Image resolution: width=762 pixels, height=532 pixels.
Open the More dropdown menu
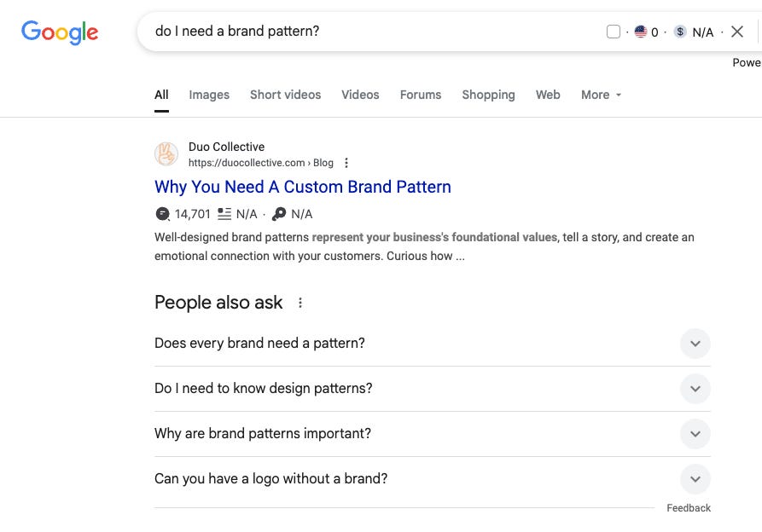click(x=601, y=95)
